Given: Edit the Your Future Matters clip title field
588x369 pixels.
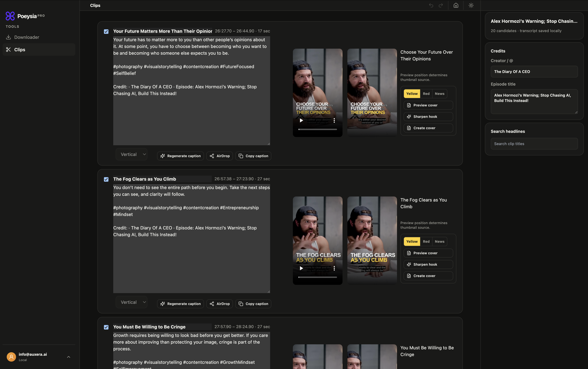Looking at the screenshot, I should 163,31.
